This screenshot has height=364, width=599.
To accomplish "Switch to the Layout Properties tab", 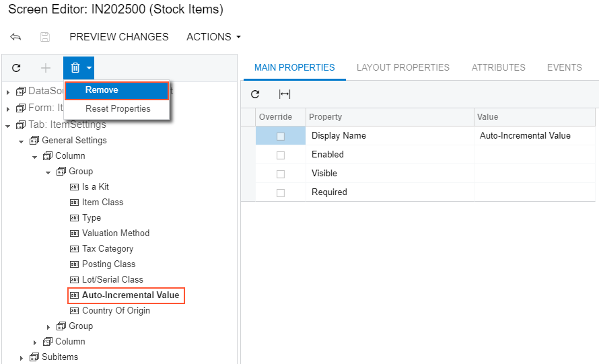I will pyautogui.click(x=402, y=67).
